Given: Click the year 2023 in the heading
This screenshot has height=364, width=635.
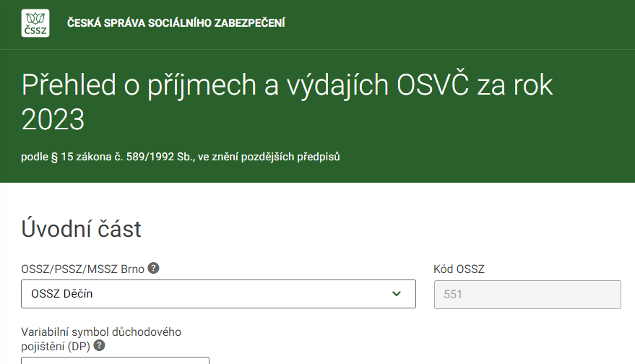Looking at the screenshot, I should pyautogui.click(x=53, y=119).
